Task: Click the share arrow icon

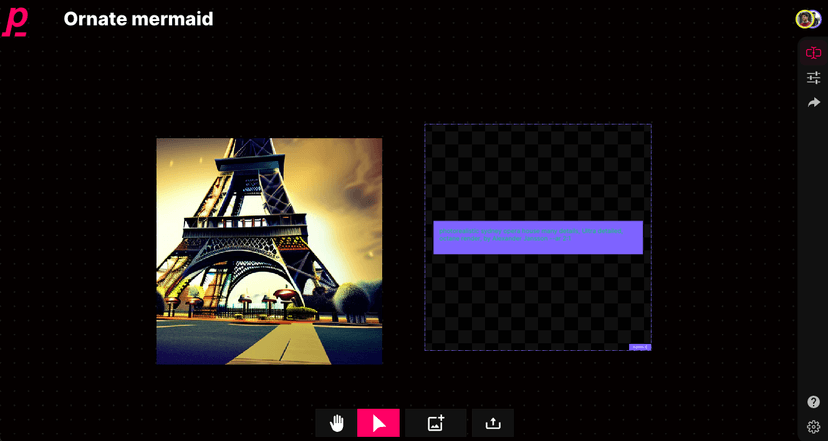Action: [813, 103]
